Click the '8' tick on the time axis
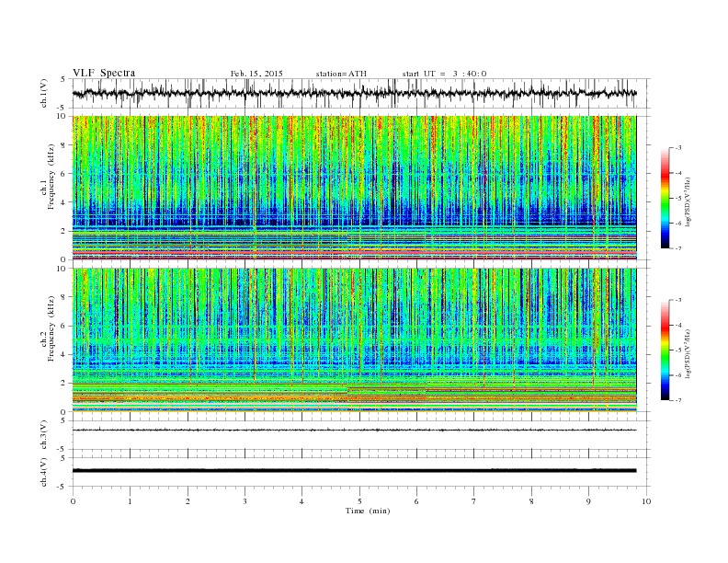 tap(531, 501)
